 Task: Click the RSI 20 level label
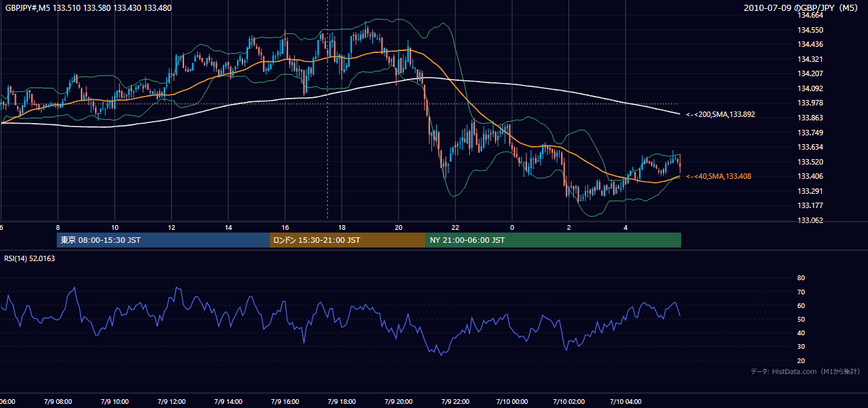(x=801, y=360)
